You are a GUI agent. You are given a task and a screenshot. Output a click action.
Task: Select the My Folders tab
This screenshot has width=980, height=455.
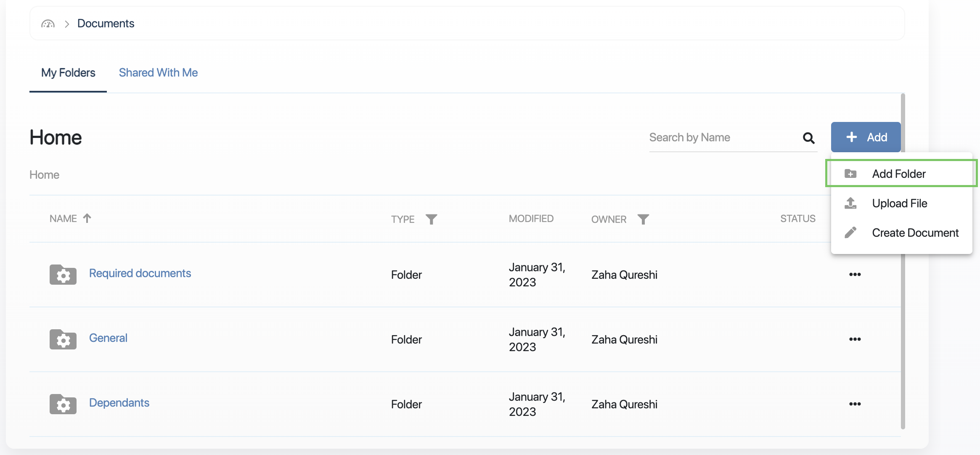coord(68,73)
